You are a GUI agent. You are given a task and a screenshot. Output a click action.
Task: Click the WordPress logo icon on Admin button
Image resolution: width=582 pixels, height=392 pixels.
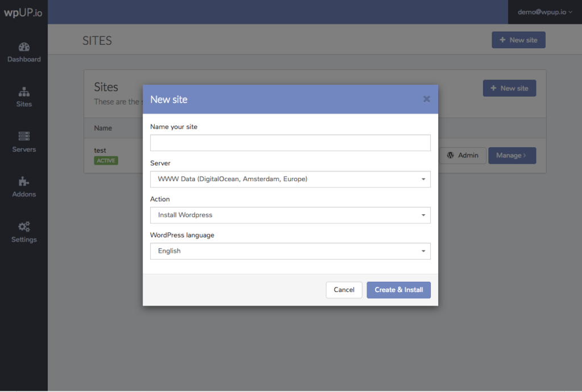pyautogui.click(x=450, y=156)
